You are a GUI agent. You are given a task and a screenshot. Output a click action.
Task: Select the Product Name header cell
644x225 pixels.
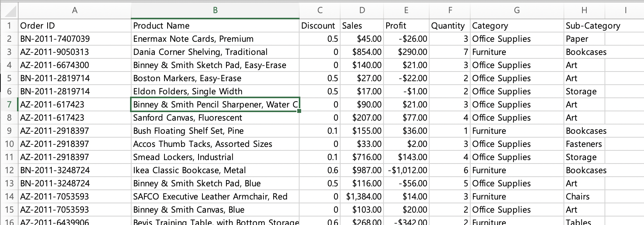[x=215, y=26]
